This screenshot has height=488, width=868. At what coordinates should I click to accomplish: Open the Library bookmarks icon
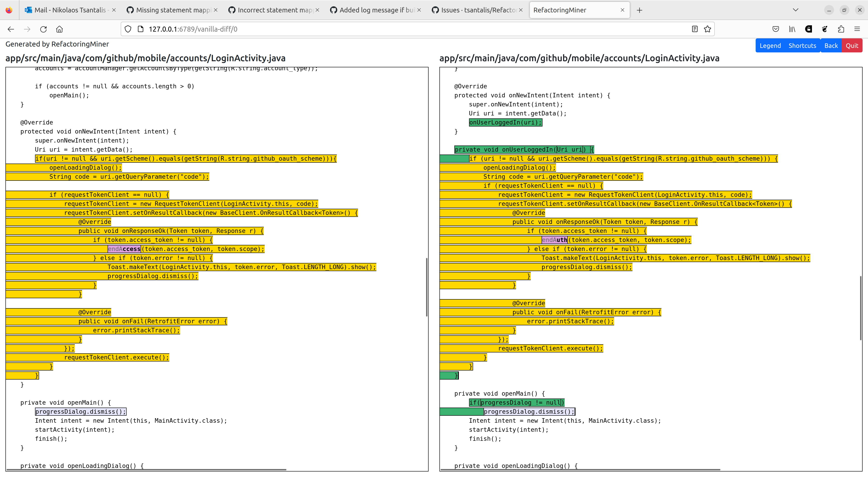tap(792, 29)
